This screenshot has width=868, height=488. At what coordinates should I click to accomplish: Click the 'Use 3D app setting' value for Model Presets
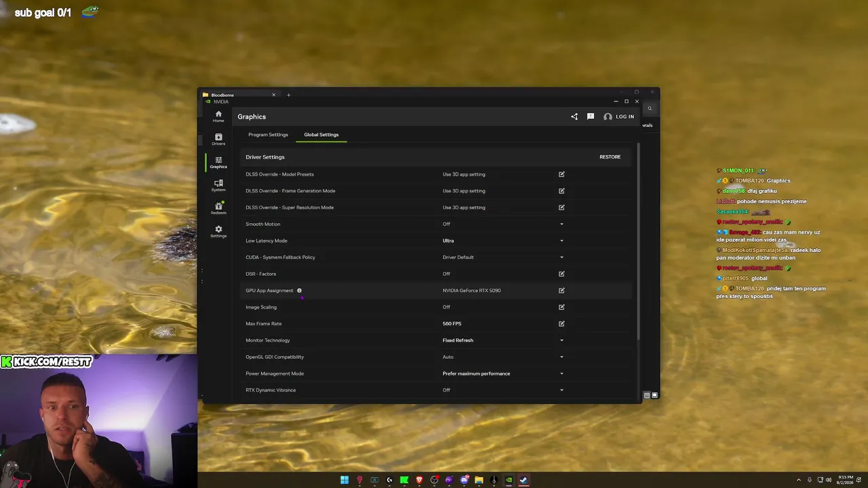[x=464, y=174]
